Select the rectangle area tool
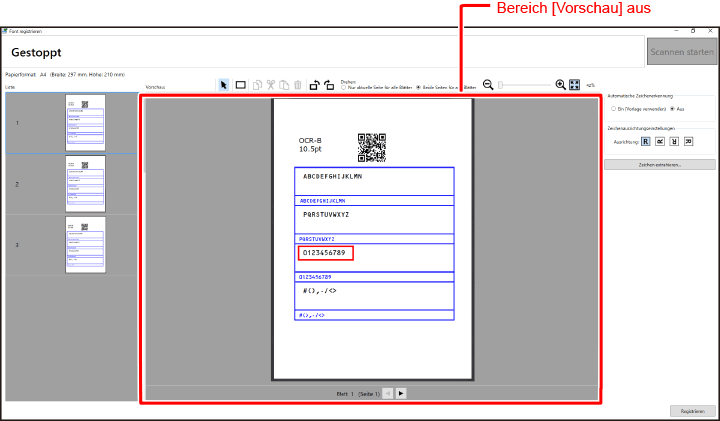The height and width of the screenshot is (421, 720). 241,85
